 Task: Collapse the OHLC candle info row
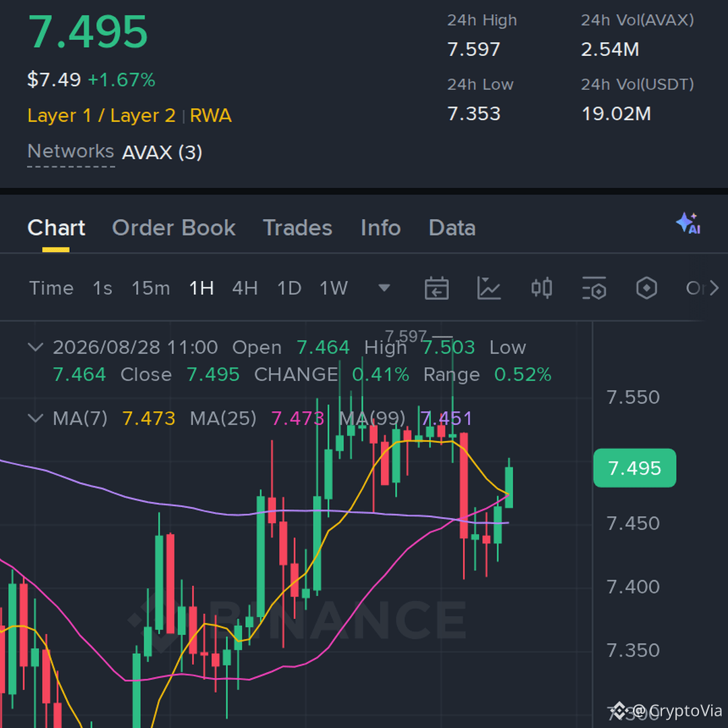tap(36, 347)
